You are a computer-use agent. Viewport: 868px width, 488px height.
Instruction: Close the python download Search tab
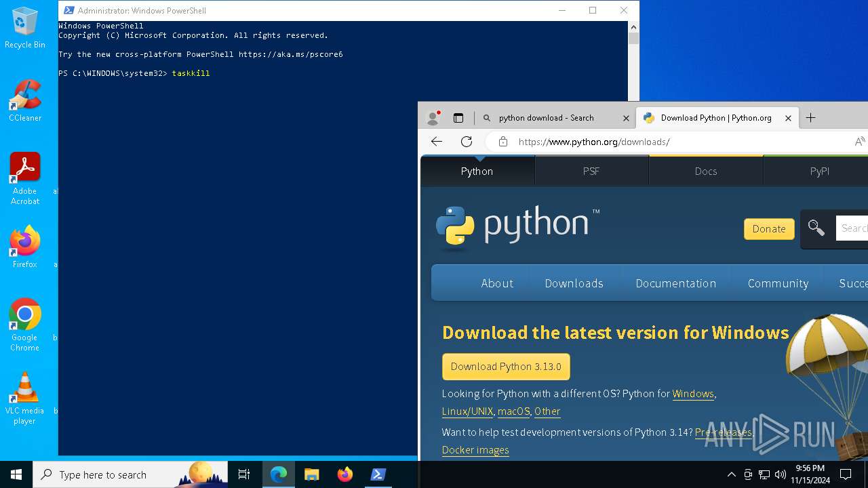pyautogui.click(x=626, y=118)
